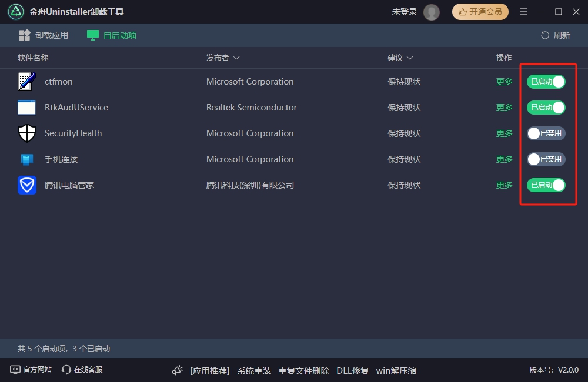
Task: Click the 软件名称 column header
Action: pyautogui.click(x=33, y=58)
